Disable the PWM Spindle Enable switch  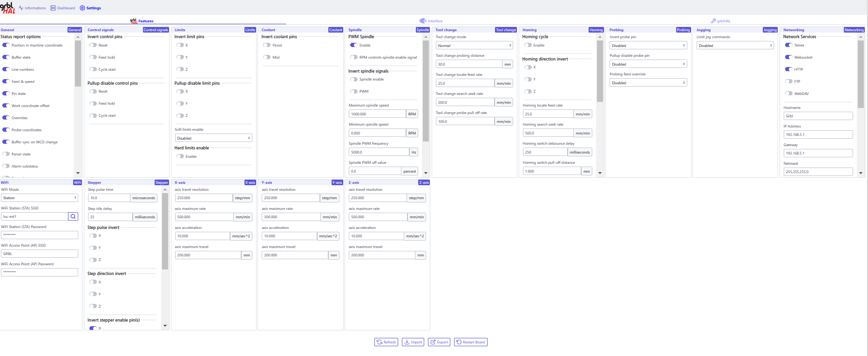pos(354,45)
